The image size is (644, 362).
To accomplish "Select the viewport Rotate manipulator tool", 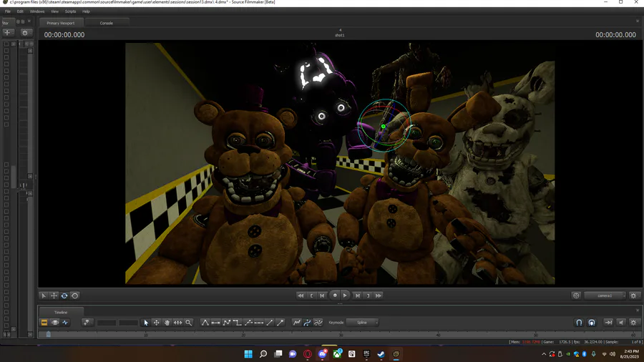I will 64,295.
